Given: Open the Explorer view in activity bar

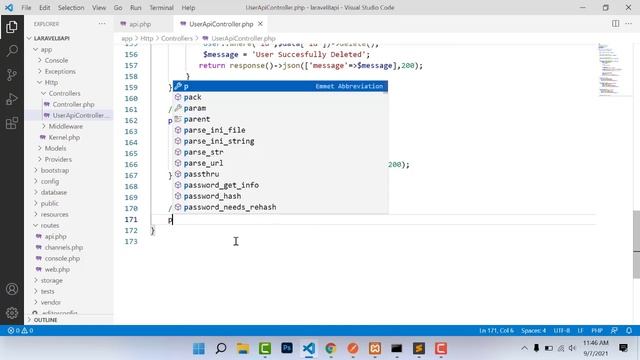Looking at the screenshot, I should pyautogui.click(x=12, y=27).
